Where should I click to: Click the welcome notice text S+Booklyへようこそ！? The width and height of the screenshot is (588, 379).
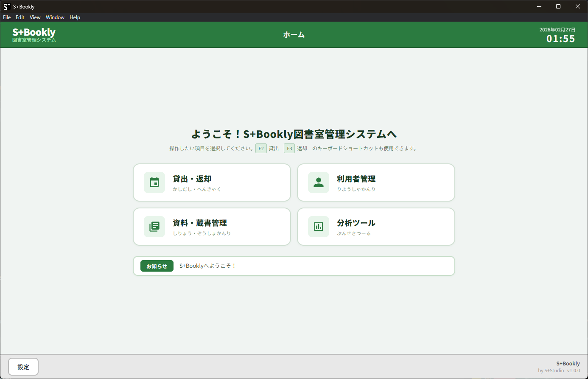coord(207,266)
